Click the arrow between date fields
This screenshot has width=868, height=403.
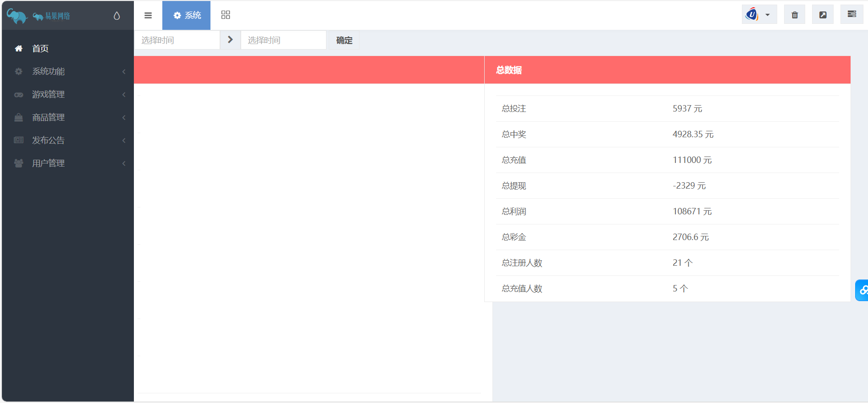(x=230, y=40)
